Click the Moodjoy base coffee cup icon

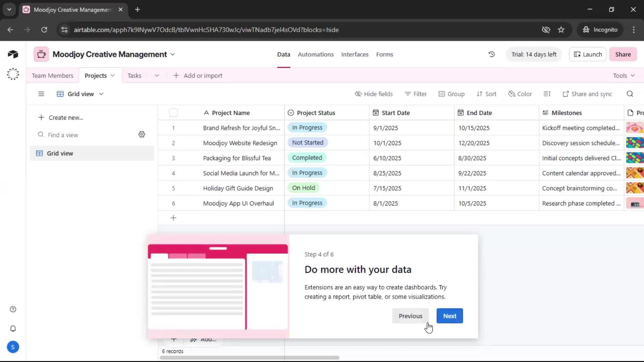point(41,54)
